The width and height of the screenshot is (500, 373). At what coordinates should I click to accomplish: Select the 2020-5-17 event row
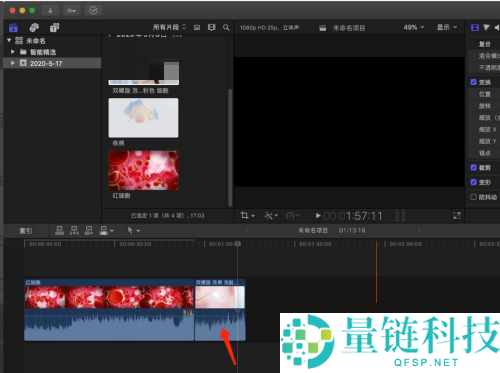pyautogui.click(x=52, y=63)
